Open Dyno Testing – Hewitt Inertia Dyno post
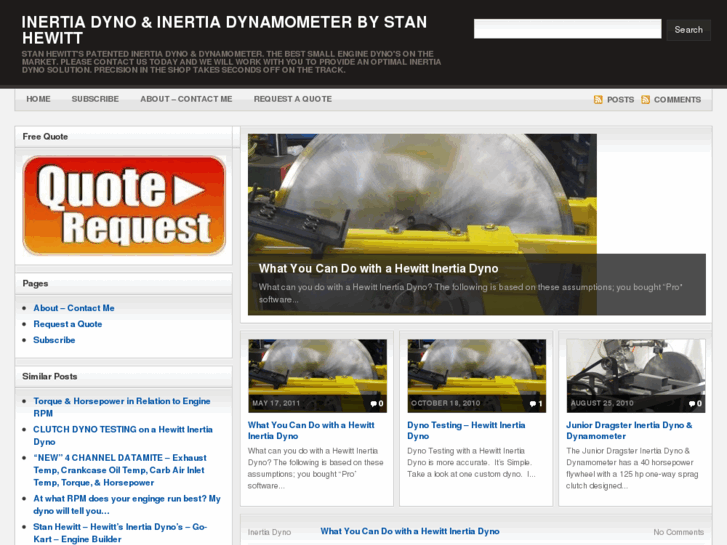 pyautogui.click(x=466, y=430)
